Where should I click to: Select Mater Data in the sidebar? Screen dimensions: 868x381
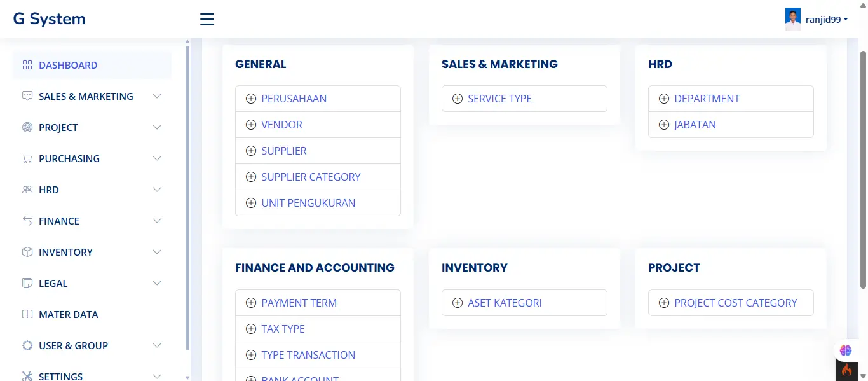[69, 314]
